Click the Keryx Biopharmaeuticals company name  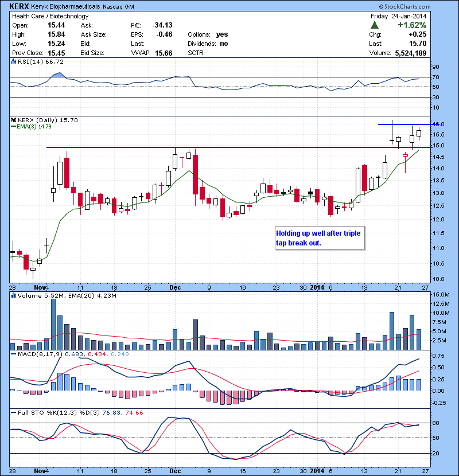(65, 6)
